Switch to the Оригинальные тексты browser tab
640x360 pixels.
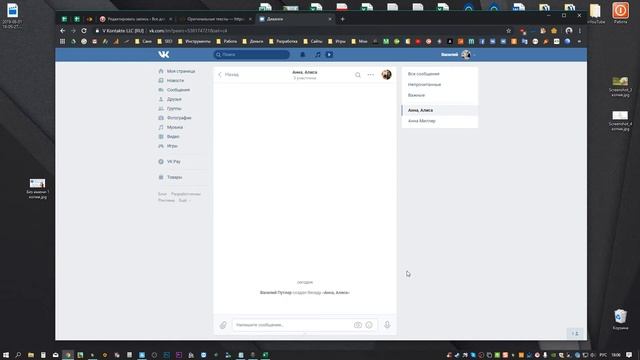[215, 19]
